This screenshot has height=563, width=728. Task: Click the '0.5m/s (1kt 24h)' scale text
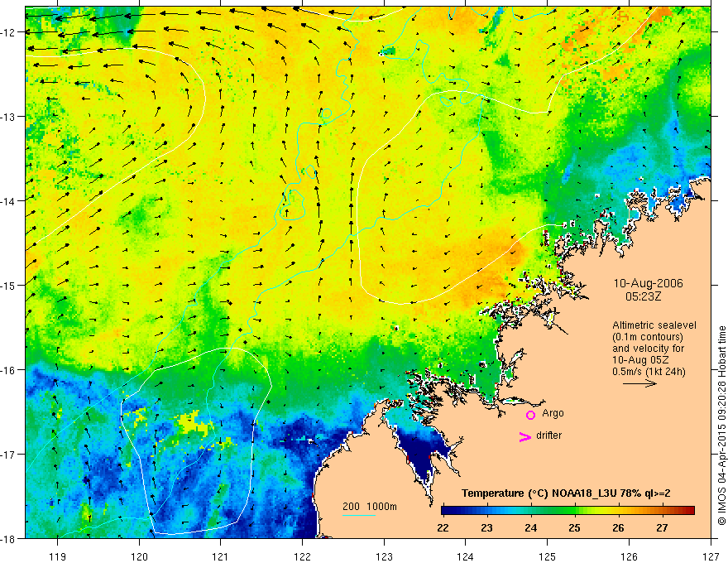coord(649,372)
